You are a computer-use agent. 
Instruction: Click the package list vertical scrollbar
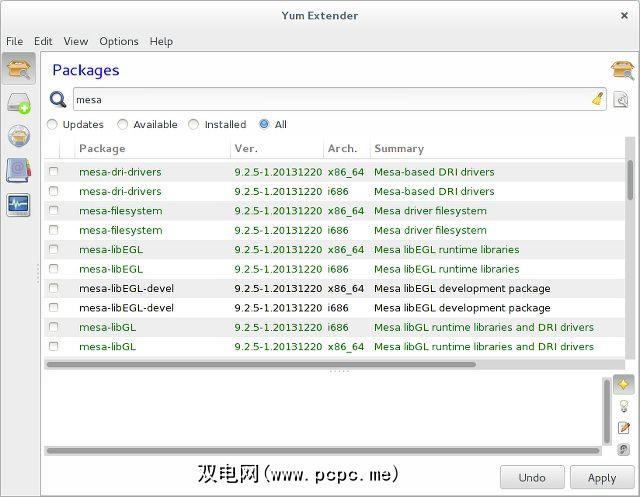pyautogui.click(x=629, y=180)
